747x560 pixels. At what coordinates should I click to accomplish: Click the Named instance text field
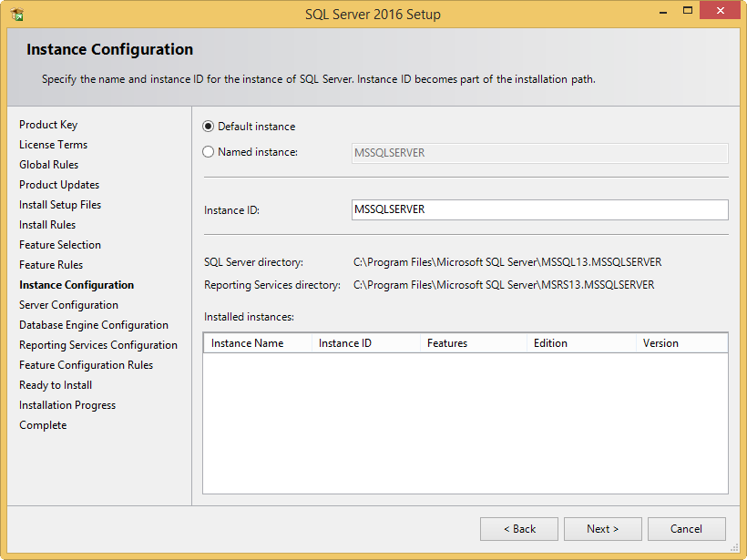(x=540, y=153)
